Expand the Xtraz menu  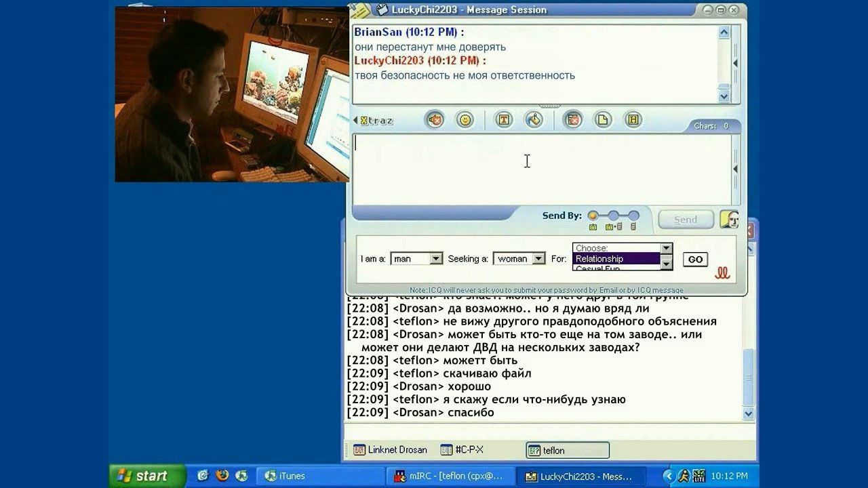click(373, 121)
